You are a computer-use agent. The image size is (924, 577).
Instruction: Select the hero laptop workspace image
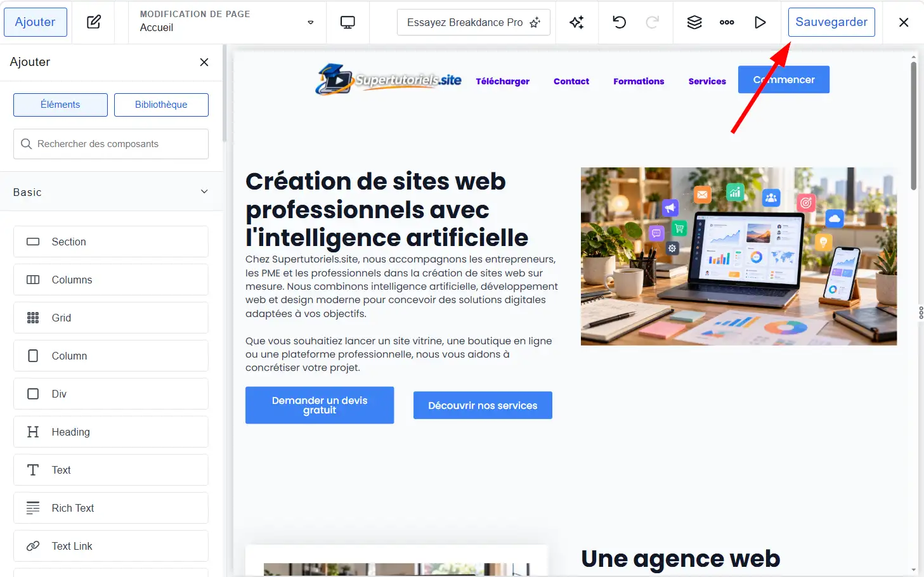point(739,256)
